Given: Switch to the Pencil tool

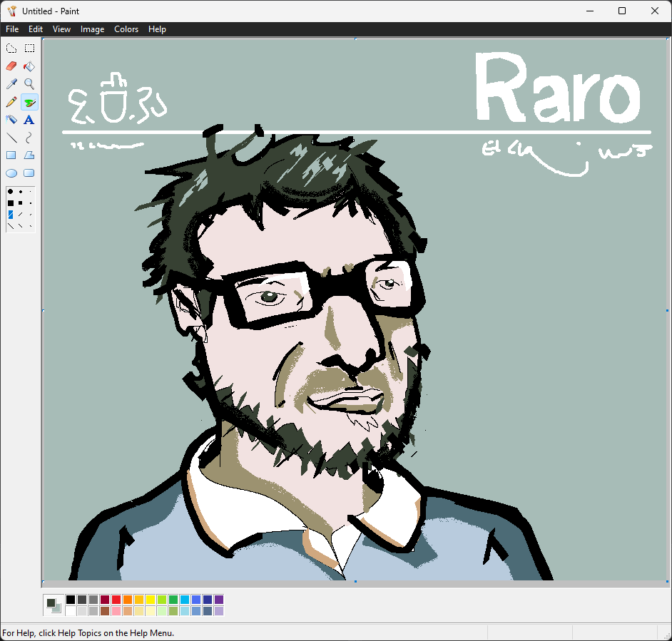Looking at the screenshot, I should (x=11, y=102).
